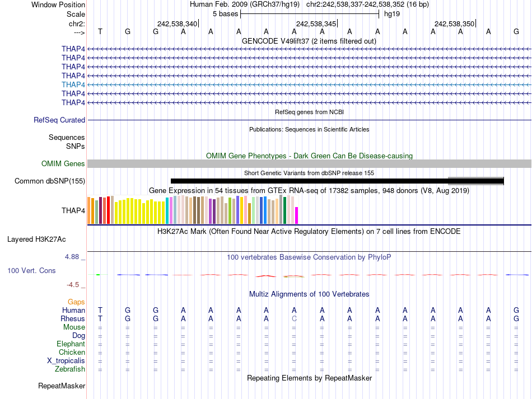This screenshot has height=399, width=532.
Task: Click the Sequences track label
Action: pyautogui.click(x=67, y=137)
